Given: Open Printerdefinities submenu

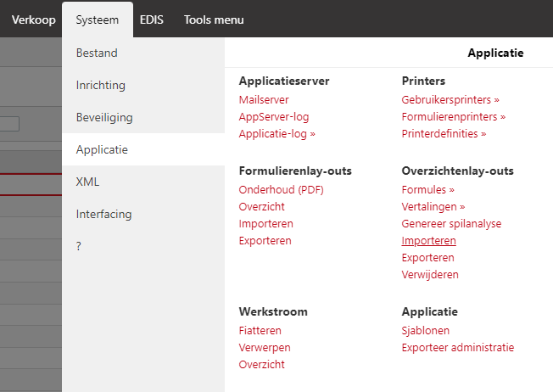Looking at the screenshot, I should [444, 134].
